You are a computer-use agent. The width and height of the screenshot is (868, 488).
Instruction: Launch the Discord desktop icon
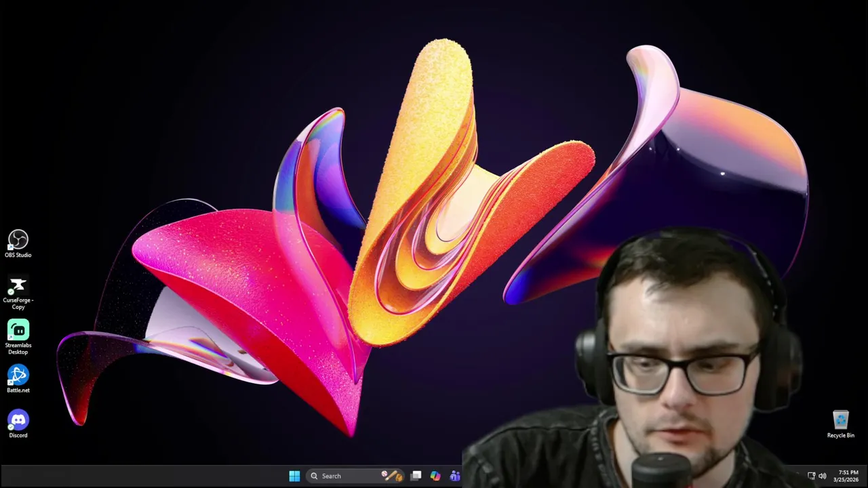(18, 424)
